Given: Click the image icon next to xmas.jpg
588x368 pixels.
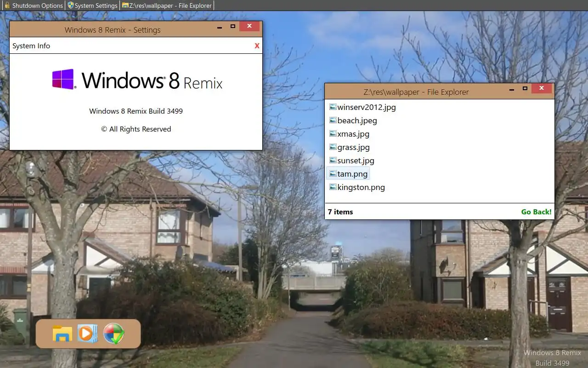Looking at the screenshot, I should 333,134.
